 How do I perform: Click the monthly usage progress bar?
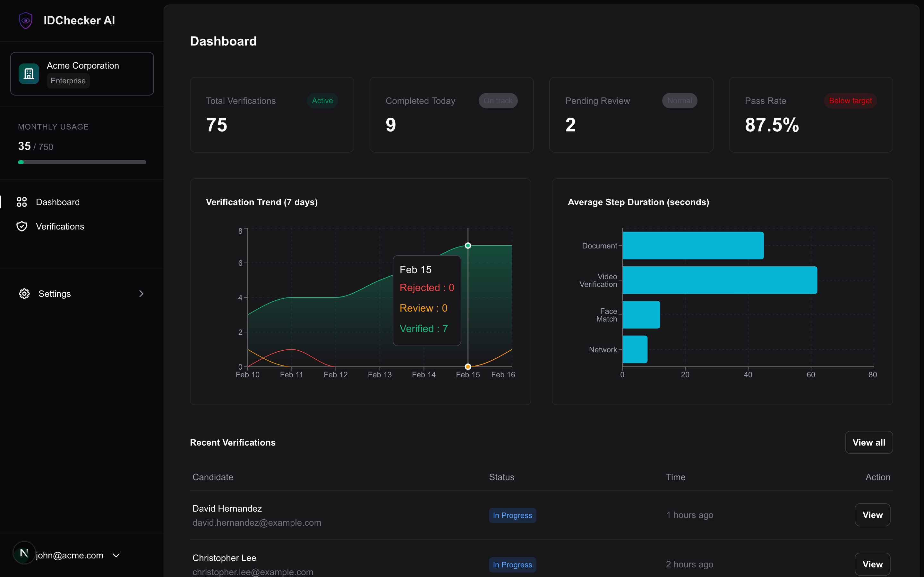pos(82,162)
